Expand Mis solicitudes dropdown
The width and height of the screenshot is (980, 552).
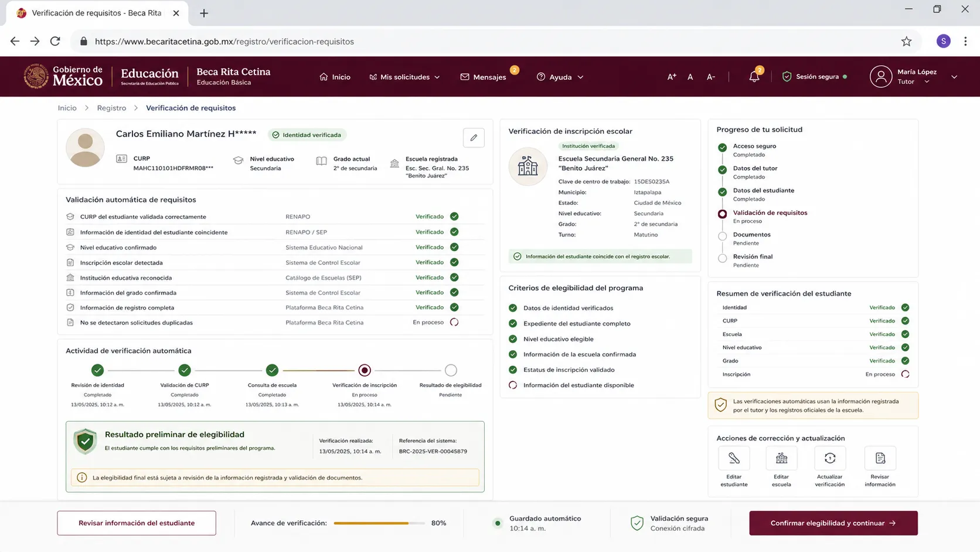point(404,77)
